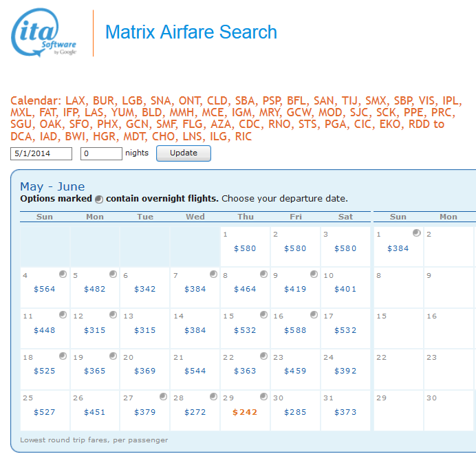
Task: Click the ITA Software logo
Action: pos(44,33)
